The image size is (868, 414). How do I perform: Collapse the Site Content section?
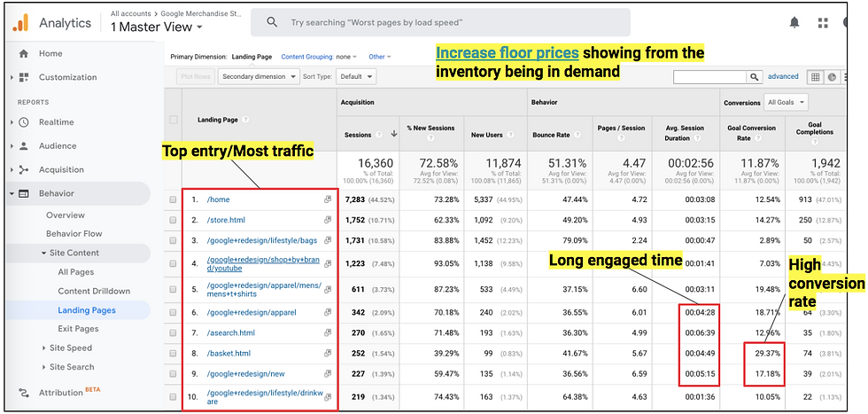pyautogui.click(x=74, y=253)
